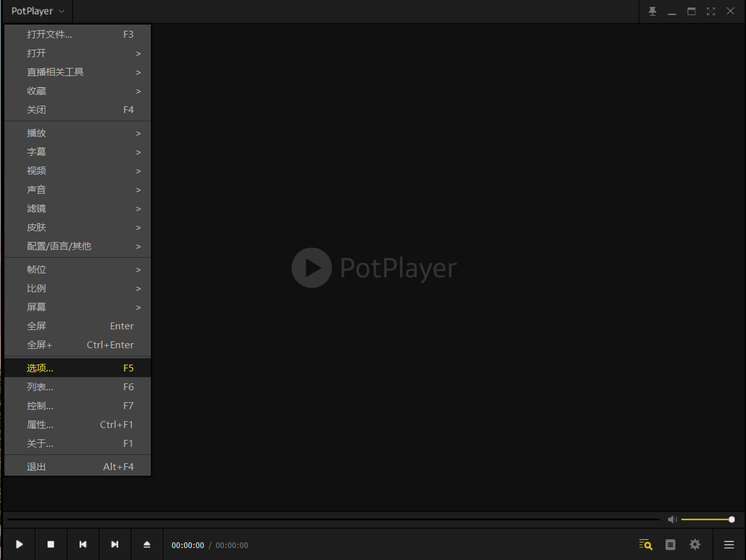746x560 pixels.
Task: Open the playlist search icon
Action: click(x=645, y=544)
